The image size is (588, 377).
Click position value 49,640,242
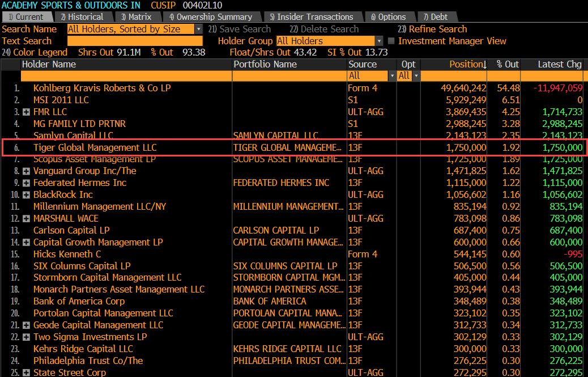463,88
